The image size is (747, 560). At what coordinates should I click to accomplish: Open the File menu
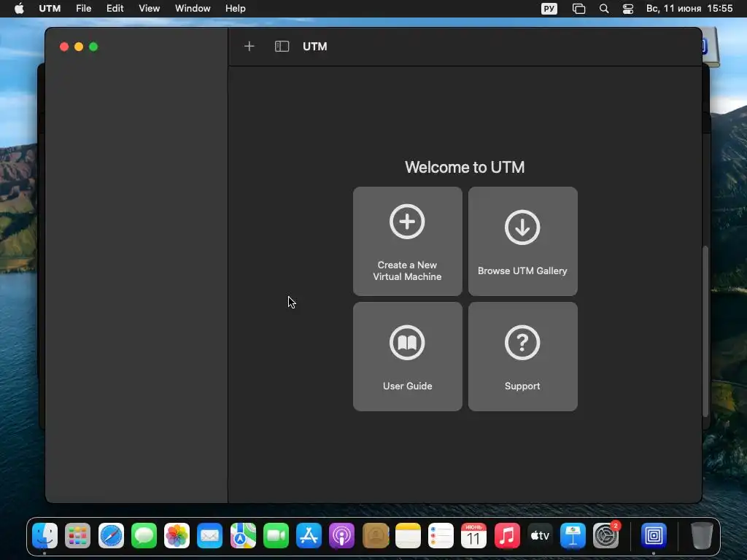pos(83,9)
